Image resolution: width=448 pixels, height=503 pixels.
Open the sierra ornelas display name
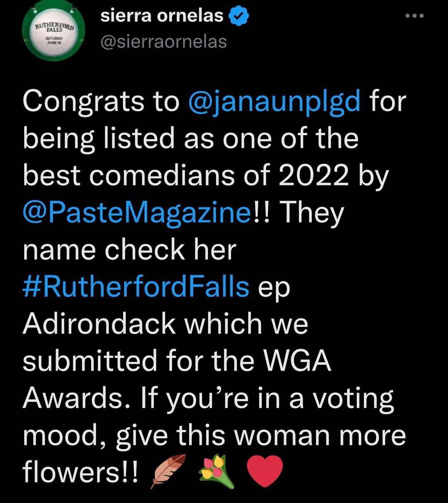162,16
